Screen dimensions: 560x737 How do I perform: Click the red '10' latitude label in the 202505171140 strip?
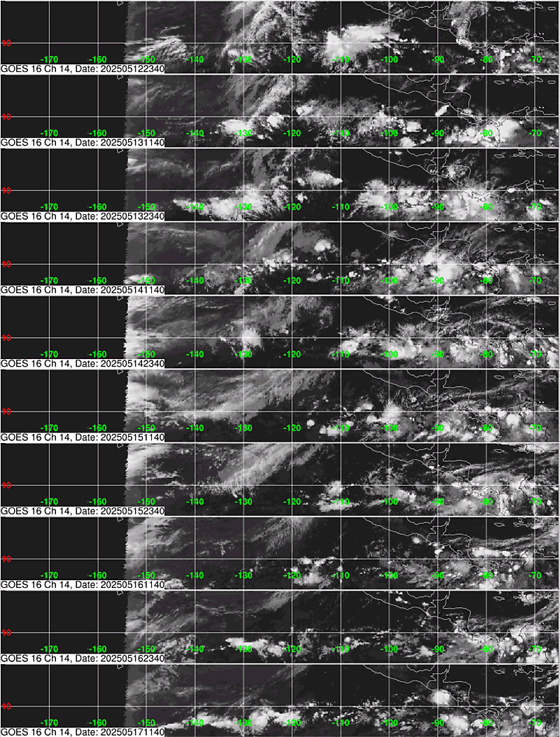6,706
